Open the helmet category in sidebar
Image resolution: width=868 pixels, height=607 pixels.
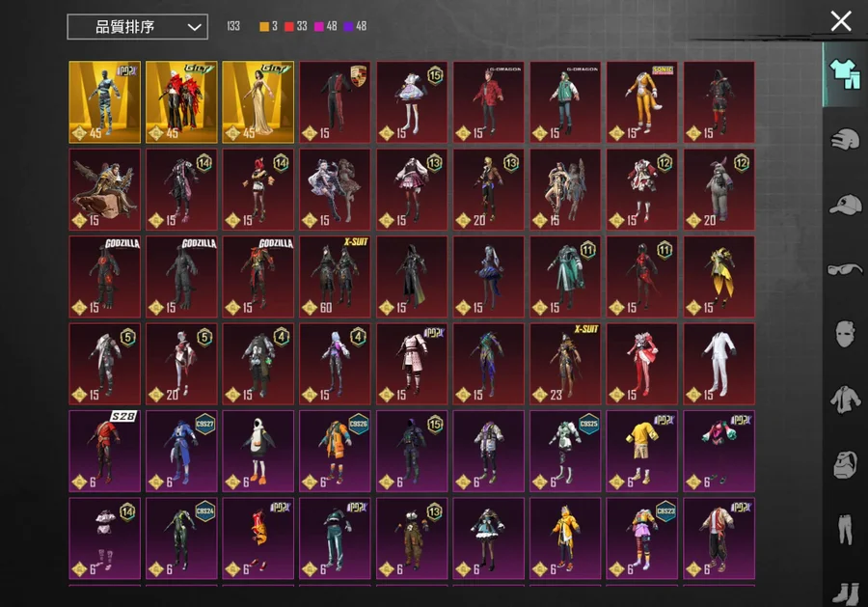845,139
